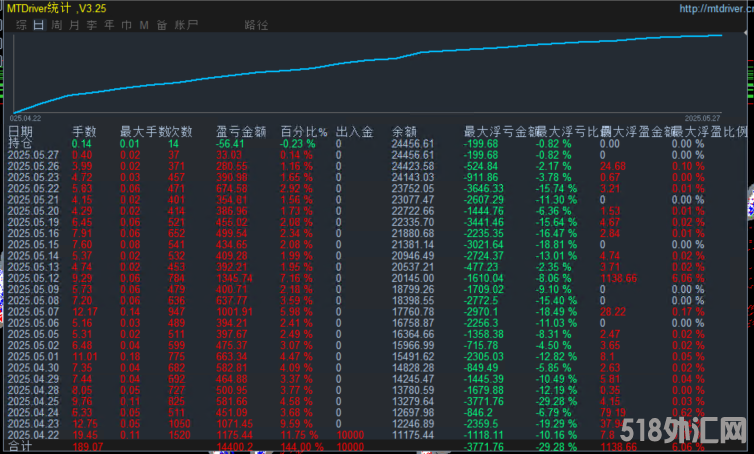Screen dimensions: 754x454
Task: Click the 手数 column header
Action: [x=84, y=131]
